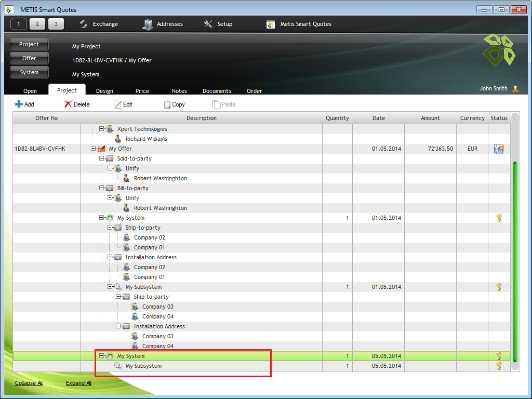Open Addresses via building icon
The width and height of the screenshot is (532, 399).
point(148,24)
